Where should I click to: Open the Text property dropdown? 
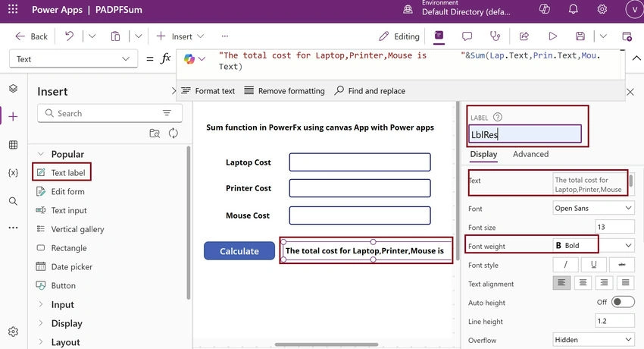73,59
